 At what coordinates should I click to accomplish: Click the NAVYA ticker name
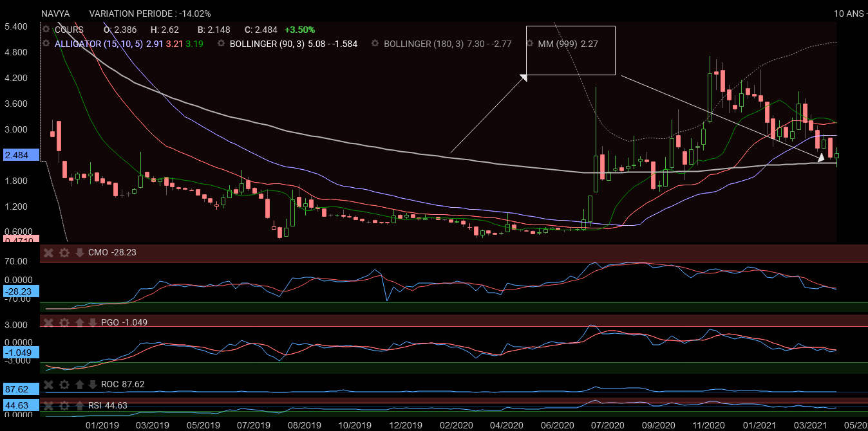coord(55,14)
